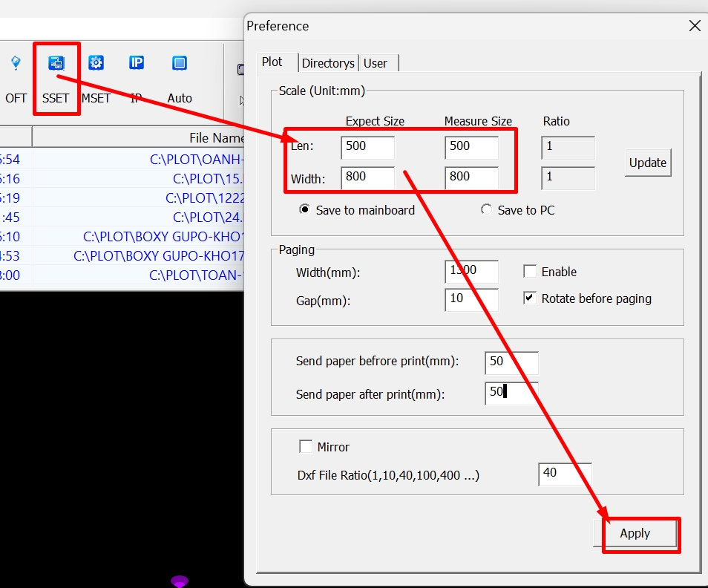708x588 pixels.
Task: Click the OFT toolbar icon
Action: [x=16, y=64]
